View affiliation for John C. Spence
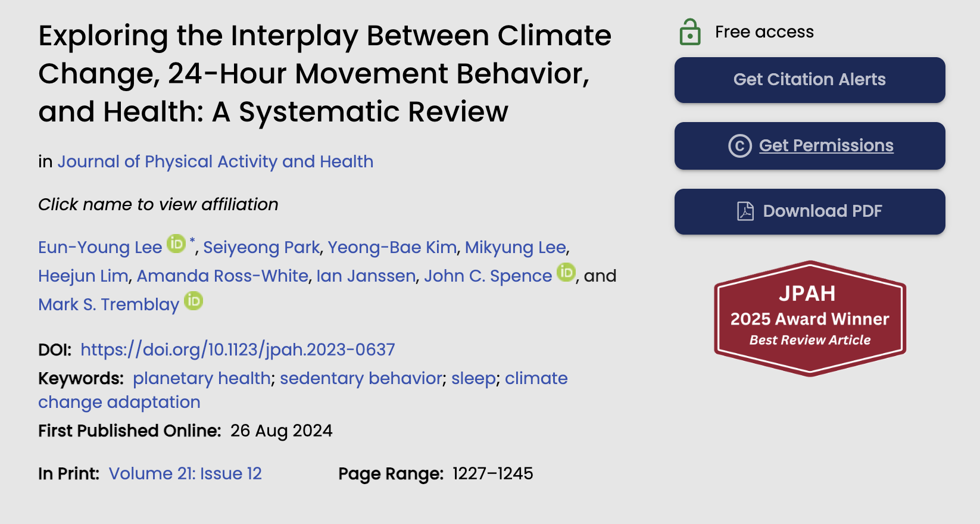 click(488, 276)
